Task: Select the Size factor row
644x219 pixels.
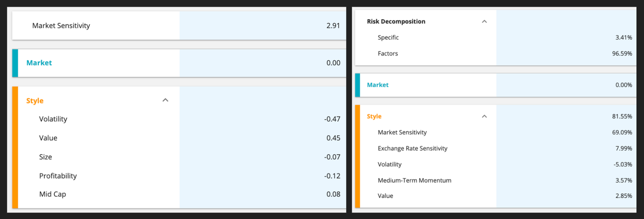Action: point(45,157)
